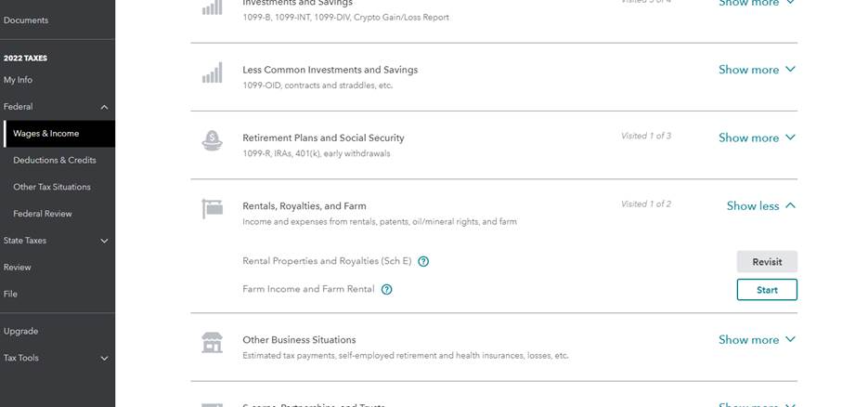
Task: Collapse Rentals, Royalties, and Farm with Show less
Action: [761, 206]
